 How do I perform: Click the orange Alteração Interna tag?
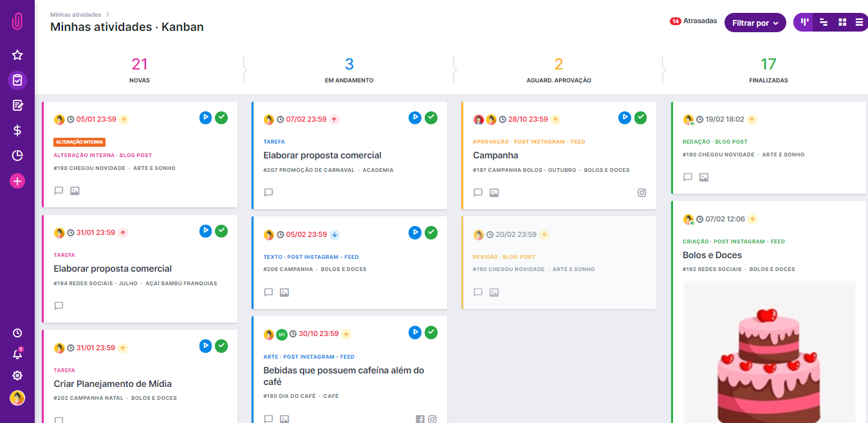[x=80, y=142]
